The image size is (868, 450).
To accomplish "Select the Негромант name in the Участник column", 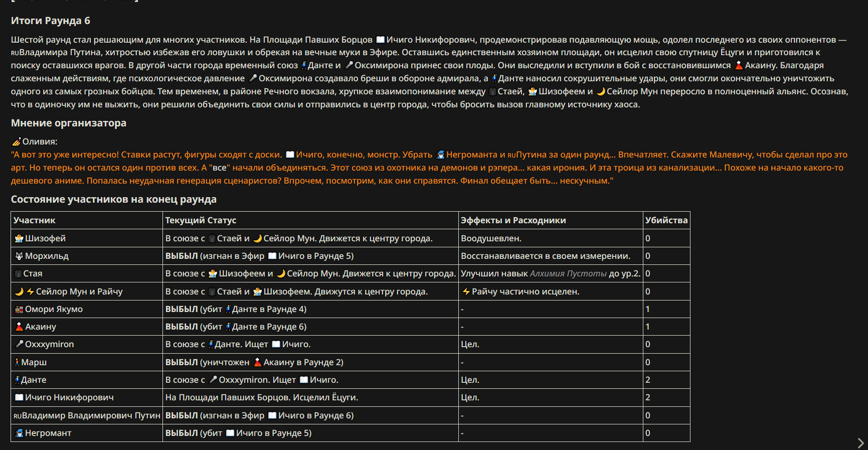I will tap(48, 433).
